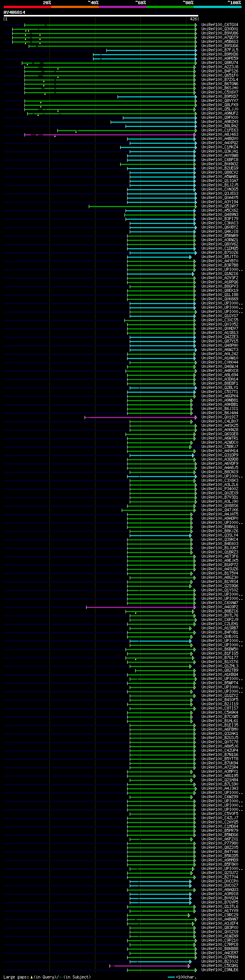Viewport: 245px width, 980px height.
Task: Select label UniRef100_B0KN32
Action: [x=220, y=164]
